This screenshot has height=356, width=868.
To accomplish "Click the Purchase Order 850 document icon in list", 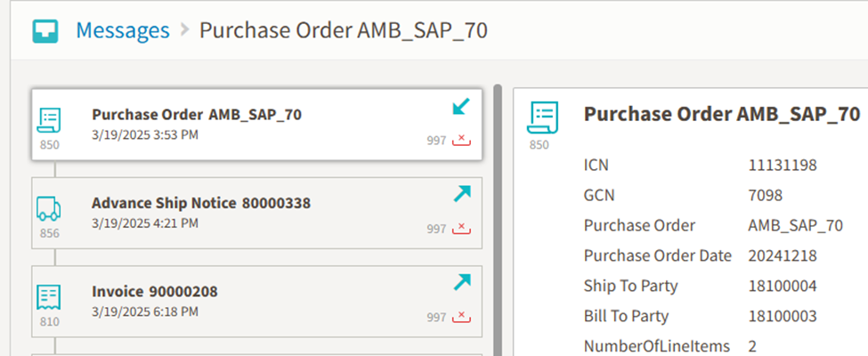I will [49, 120].
